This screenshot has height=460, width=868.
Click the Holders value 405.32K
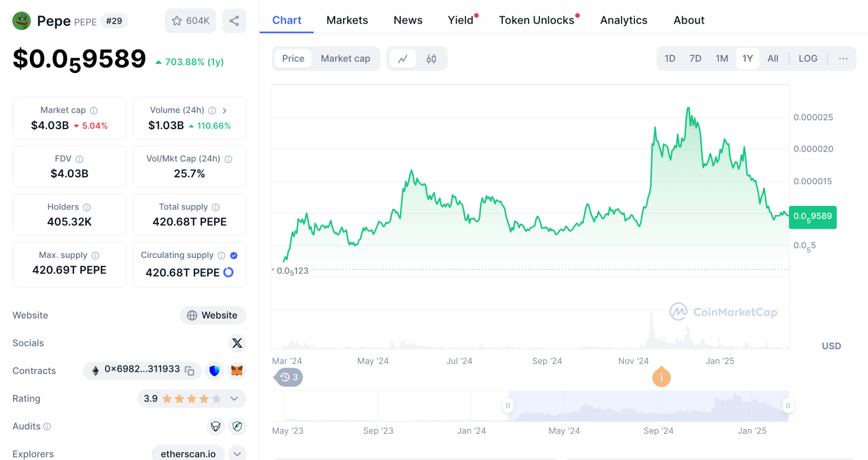click(70, 222)
